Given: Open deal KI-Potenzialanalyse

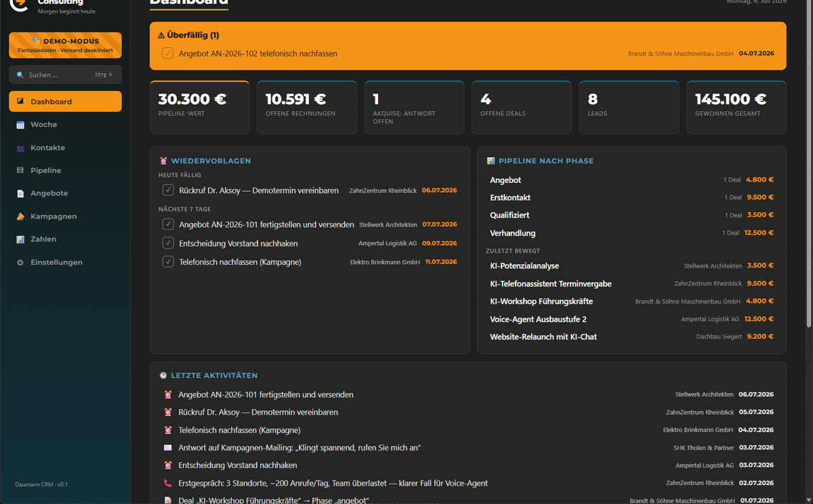Looking at the screenshot, I should point(631,266).
